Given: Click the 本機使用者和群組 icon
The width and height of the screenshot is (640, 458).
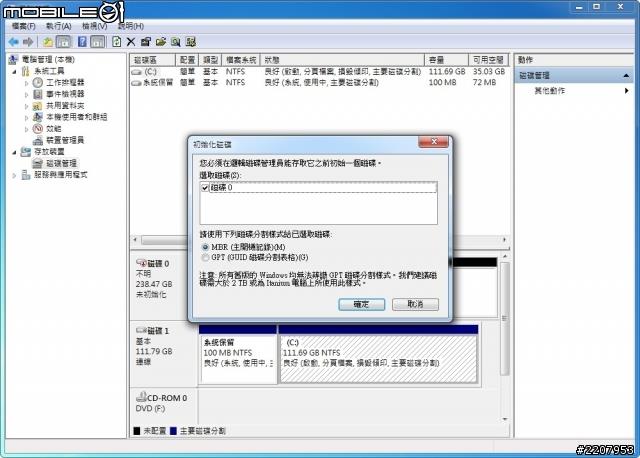Looking at the screenshot, I should [38, 117].
